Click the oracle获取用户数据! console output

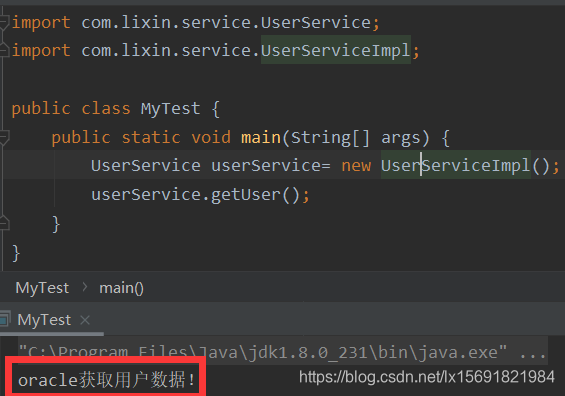[107, 380]
